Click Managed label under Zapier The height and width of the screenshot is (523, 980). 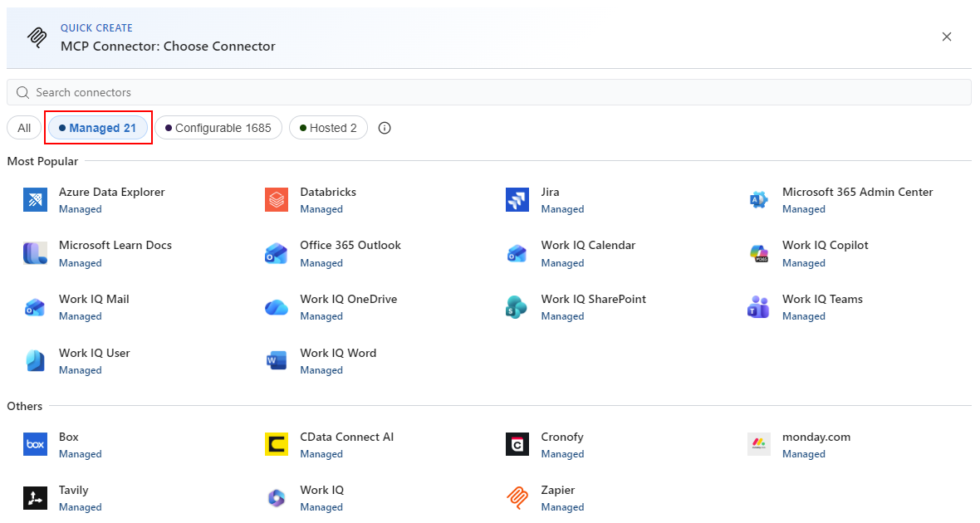[x=562, y=507]
